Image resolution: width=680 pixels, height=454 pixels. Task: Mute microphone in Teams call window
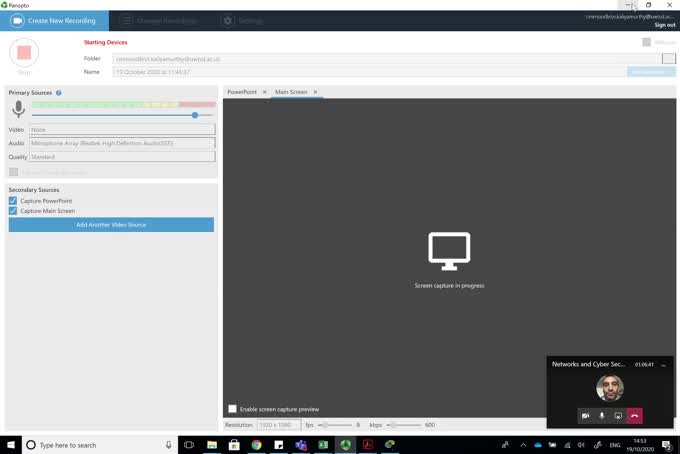click(602, 415)
